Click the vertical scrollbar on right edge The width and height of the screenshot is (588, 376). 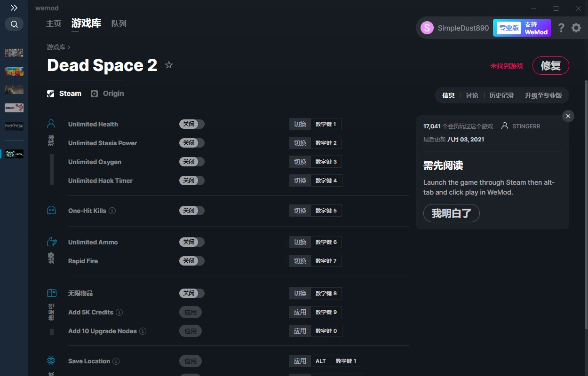(x=586, y=204)
